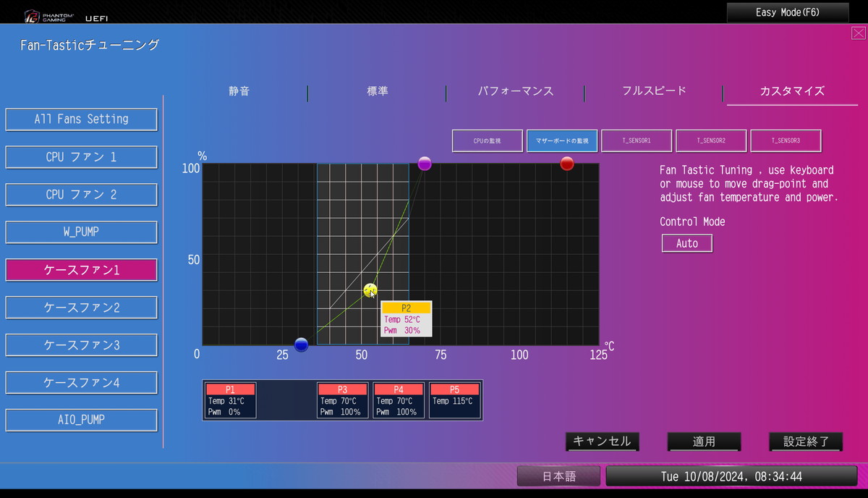
Task: Switch to Easy Mode (F6)
Action: [788, 12]
